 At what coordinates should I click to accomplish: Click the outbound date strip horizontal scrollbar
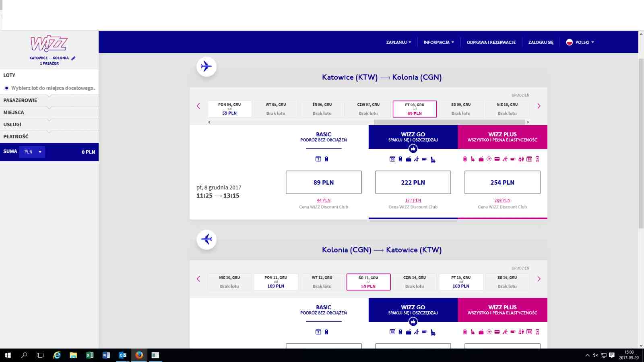[449, 122]
